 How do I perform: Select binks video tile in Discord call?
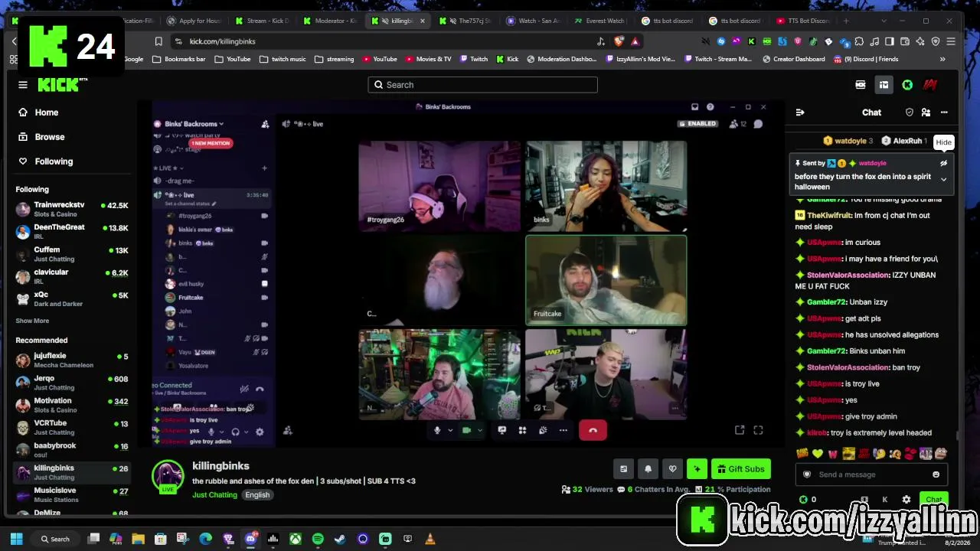point(606,186)
